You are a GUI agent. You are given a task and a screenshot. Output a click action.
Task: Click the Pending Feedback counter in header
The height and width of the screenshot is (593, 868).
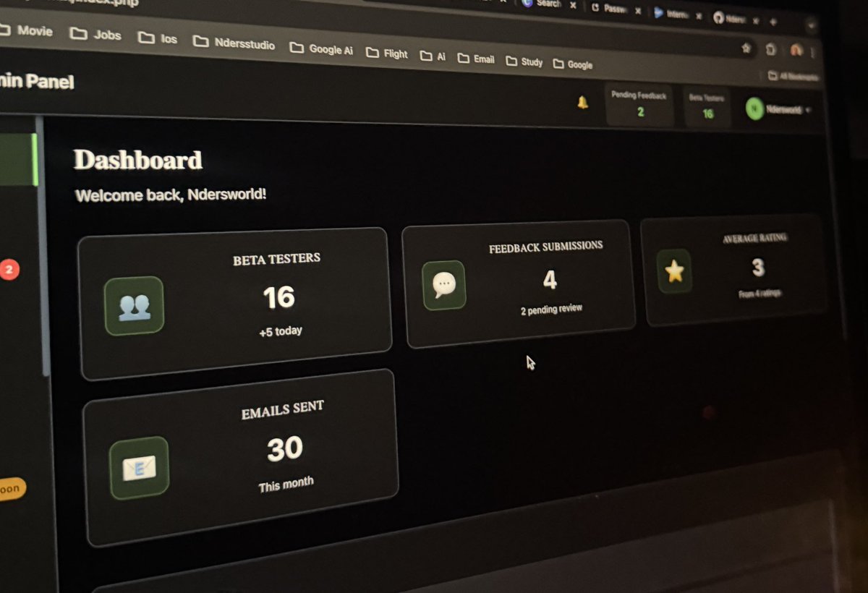tap(639, 103)
